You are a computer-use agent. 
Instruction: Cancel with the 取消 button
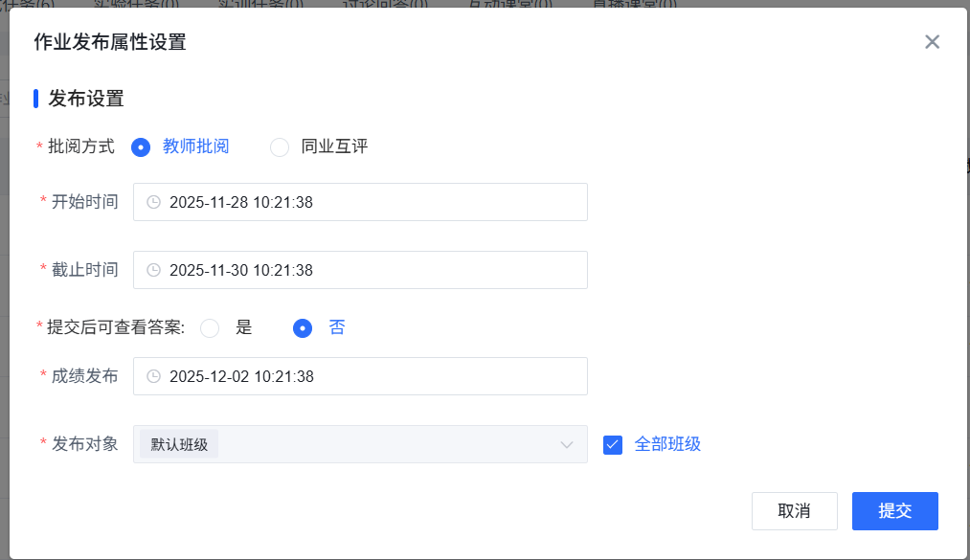coord(795,511)
